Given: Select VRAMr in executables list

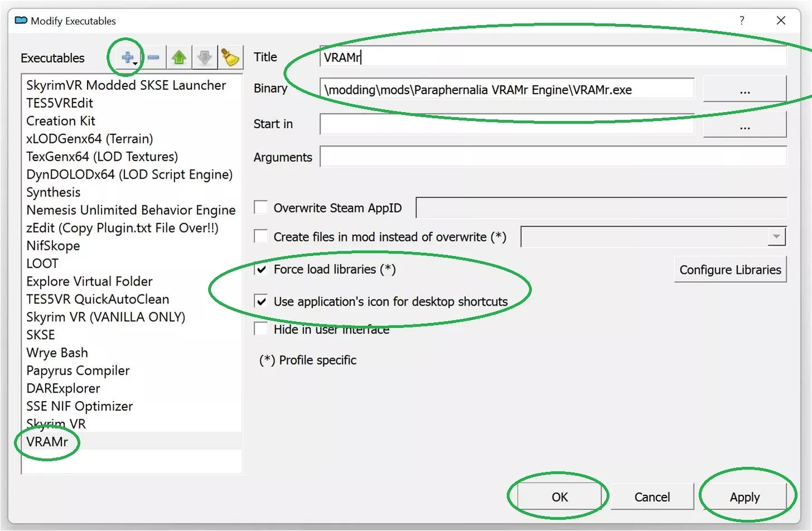Looking at the screenshot, I should point(132,442).
